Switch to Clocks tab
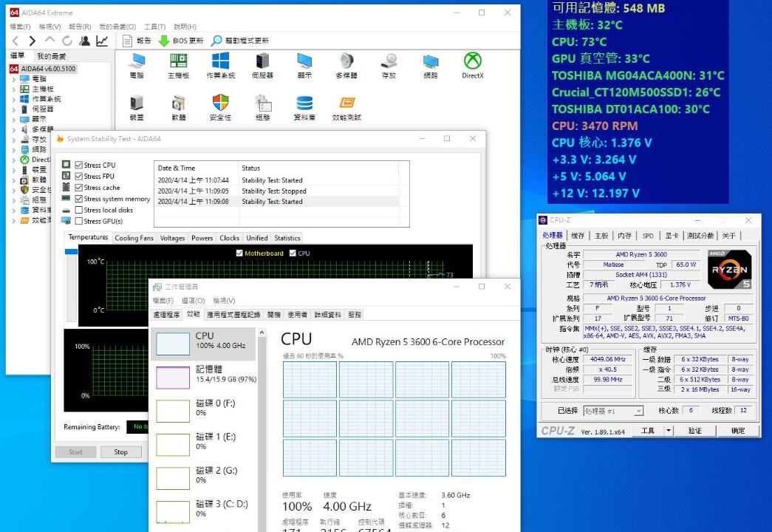 point(230,238)
